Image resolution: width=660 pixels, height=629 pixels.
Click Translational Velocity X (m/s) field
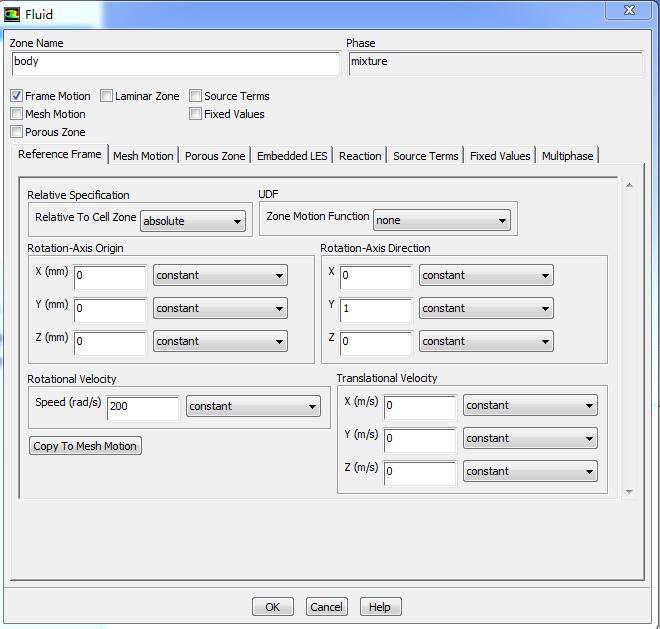point(420,407)
